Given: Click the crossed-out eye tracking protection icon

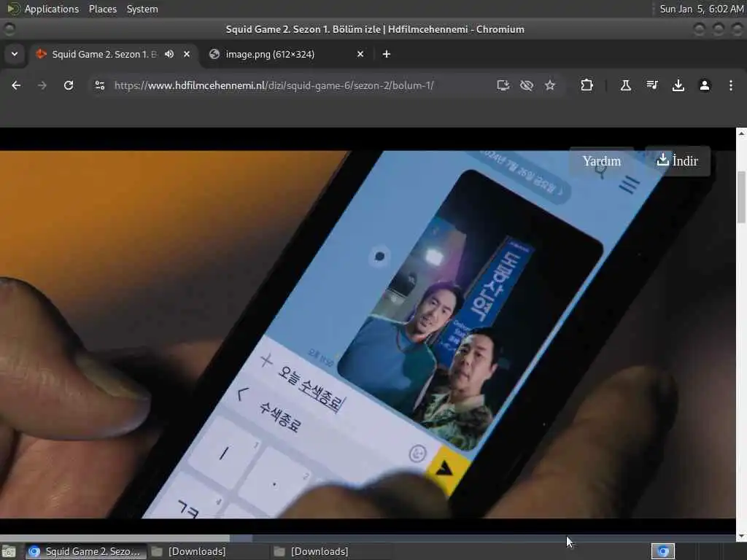Looking at the screenshot, I should point(527,85).
